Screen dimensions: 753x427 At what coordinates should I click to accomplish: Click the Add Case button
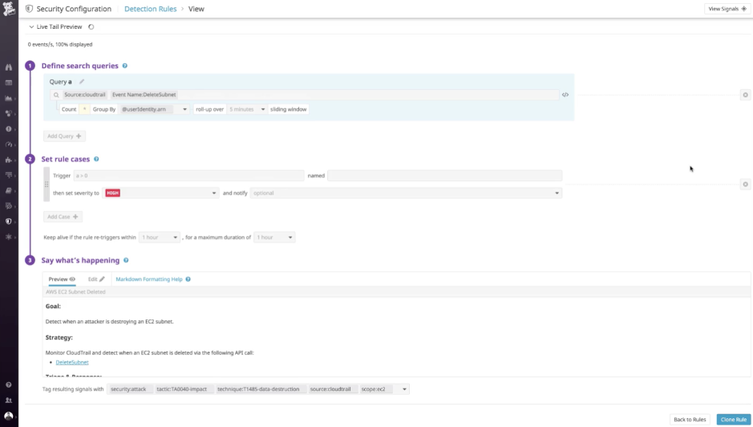62,217
